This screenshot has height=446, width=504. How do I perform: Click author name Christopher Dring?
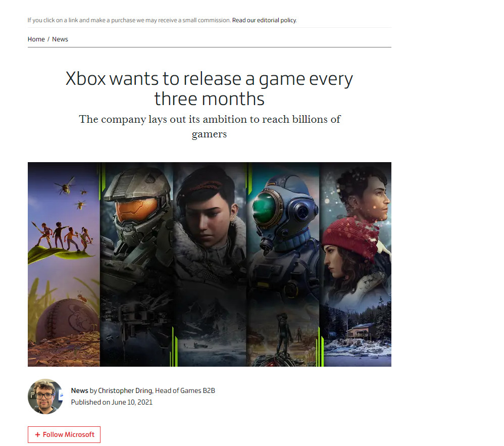(x=125, y=390)
